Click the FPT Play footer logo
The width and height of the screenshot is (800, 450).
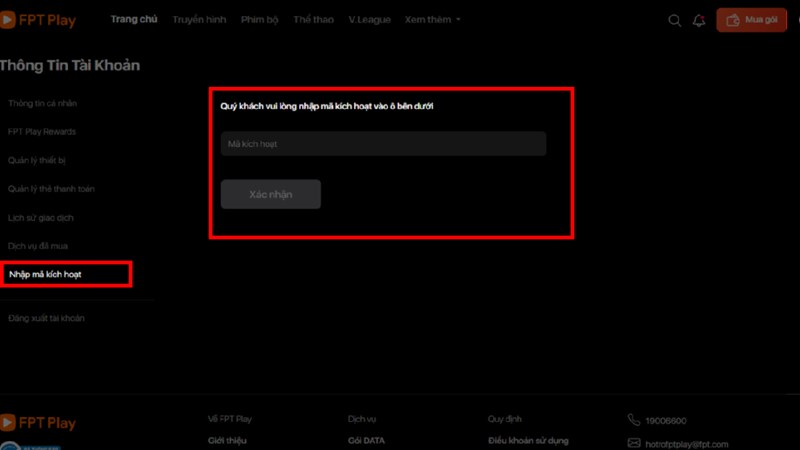(38, 422)
